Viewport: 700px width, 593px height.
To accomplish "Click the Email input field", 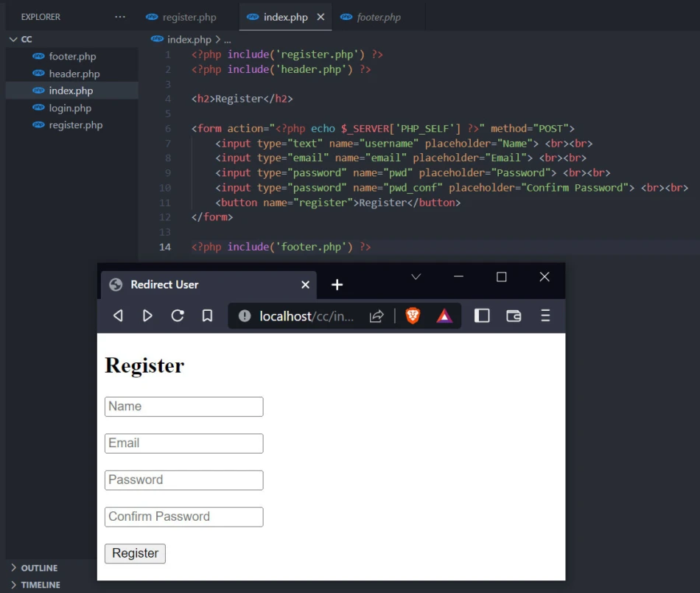I will tap(183, 443).
